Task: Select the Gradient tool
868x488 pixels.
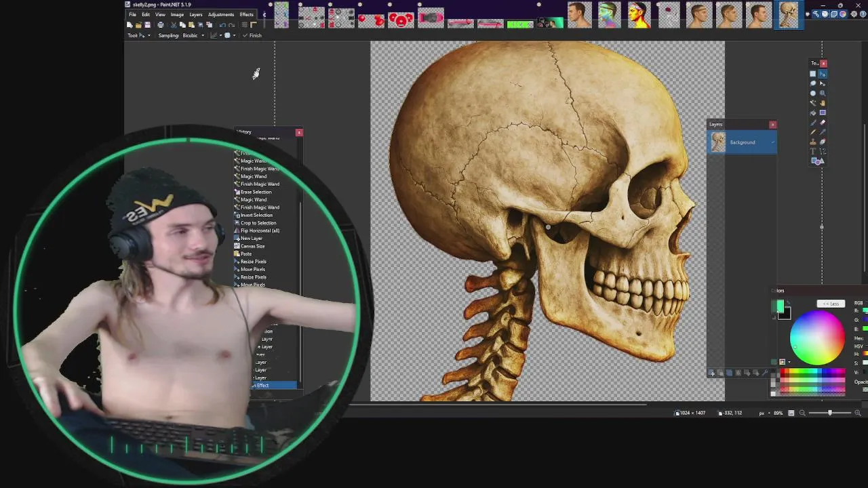Action: pyautogui.click(x=823, y=113)
